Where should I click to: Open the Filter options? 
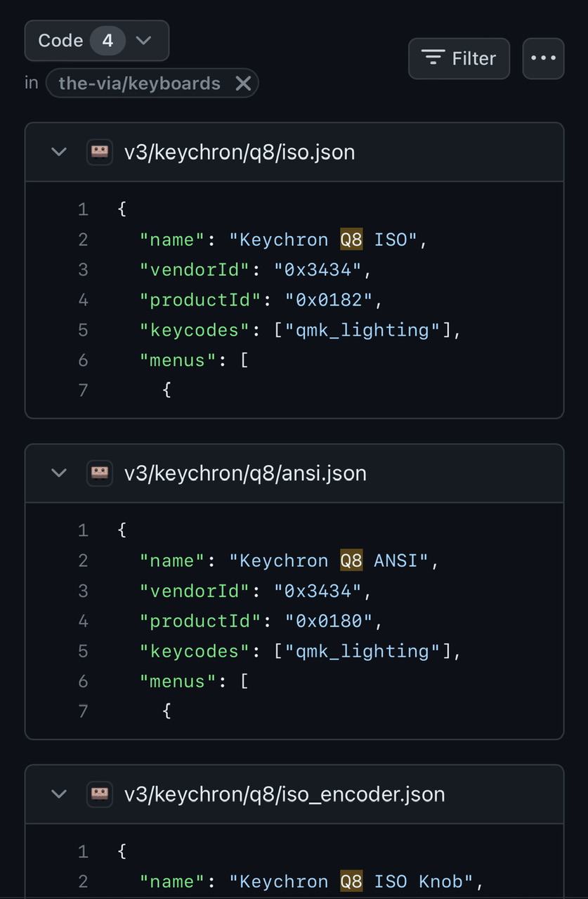(459, 58)
